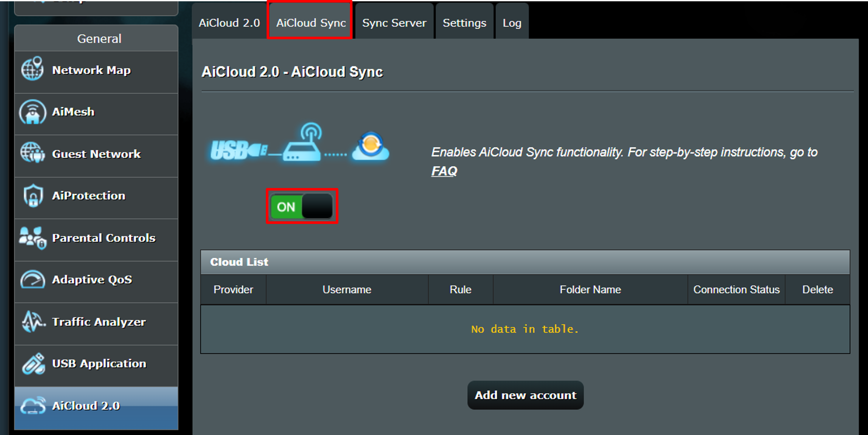Open Network Map menu entry
This screenshot has height=435, width=868.
pyautogui.click(x=96, y=72)
